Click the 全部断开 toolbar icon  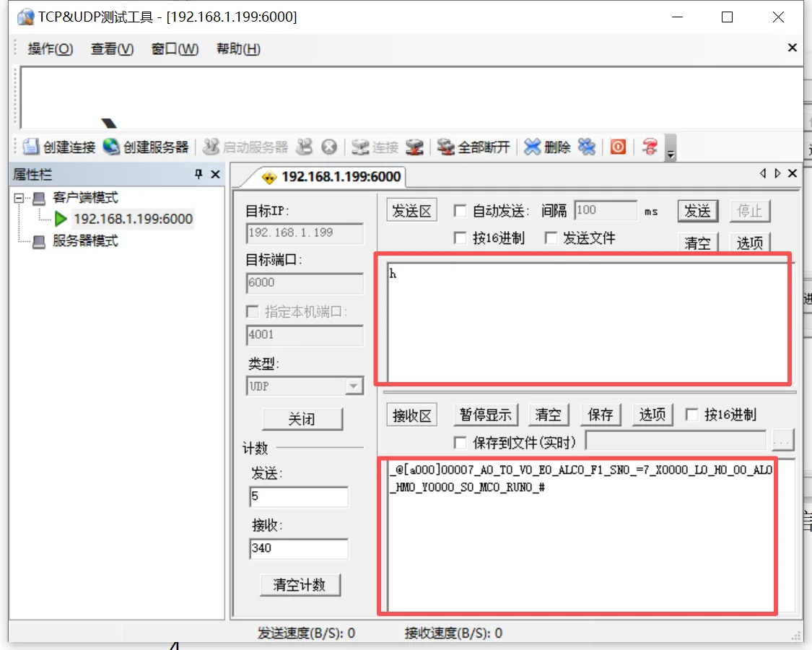[x=446, y=147]
